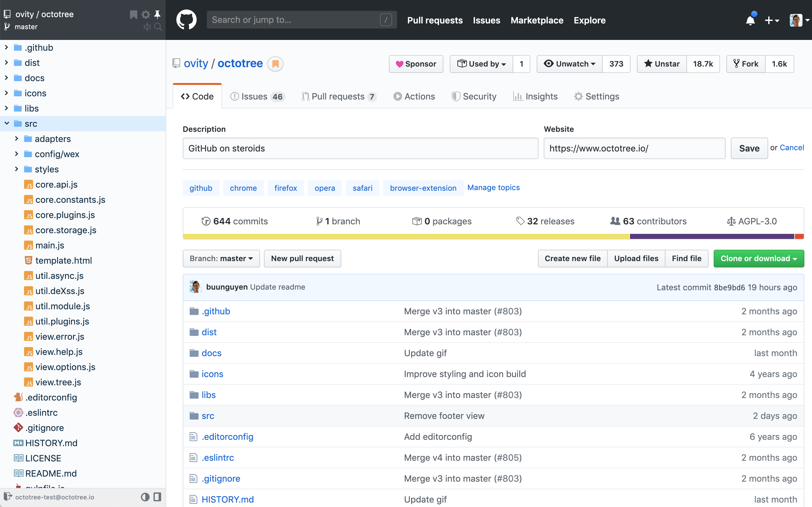
Task: Open the Branch: master dropdown
Action: (221, 259)
